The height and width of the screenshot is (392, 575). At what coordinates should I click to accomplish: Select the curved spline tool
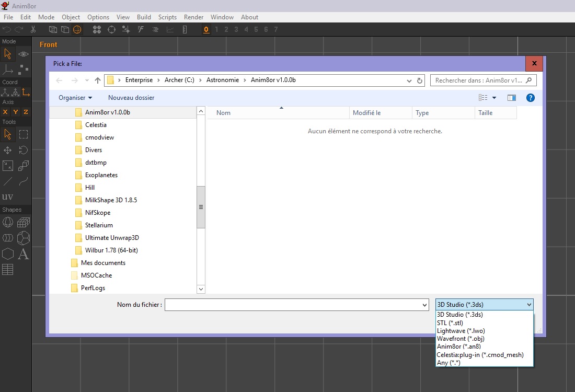click(24, 181)
